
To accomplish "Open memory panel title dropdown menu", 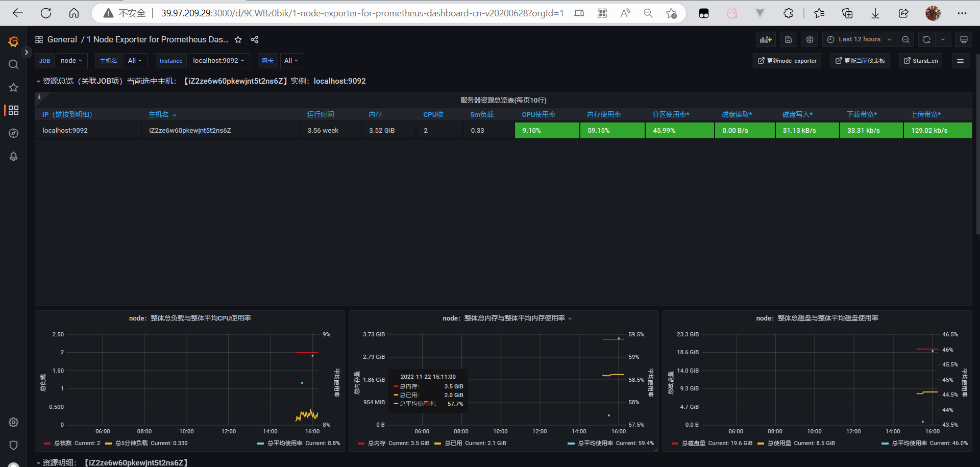I will pos(507,318).
